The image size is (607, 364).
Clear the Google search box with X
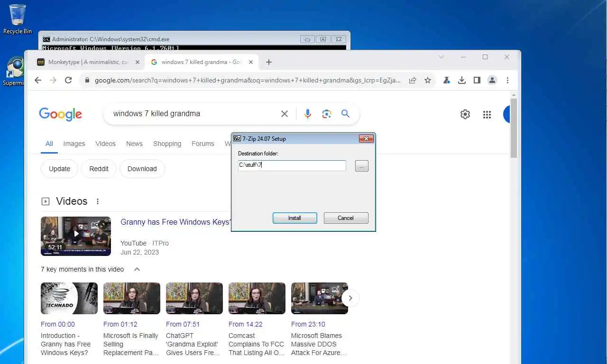[x=285, y=114]
